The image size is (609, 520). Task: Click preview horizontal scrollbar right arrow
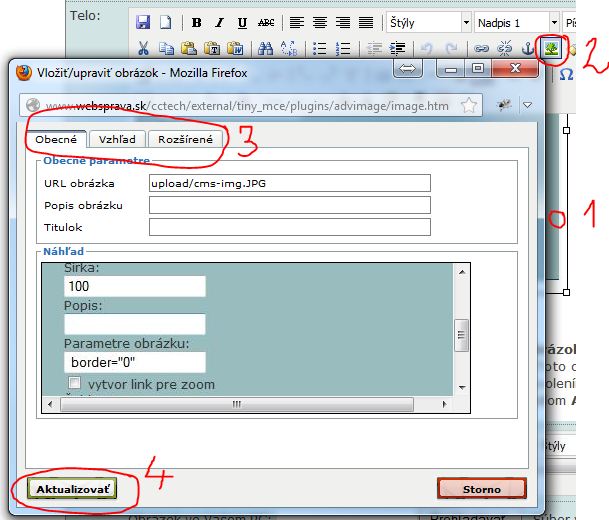tap(445, 404)
